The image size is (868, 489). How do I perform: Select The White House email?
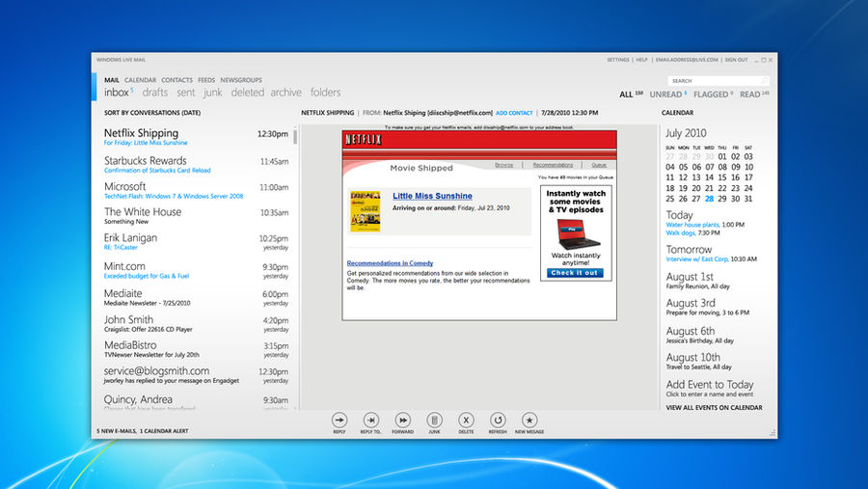click(x=197, y=215)
